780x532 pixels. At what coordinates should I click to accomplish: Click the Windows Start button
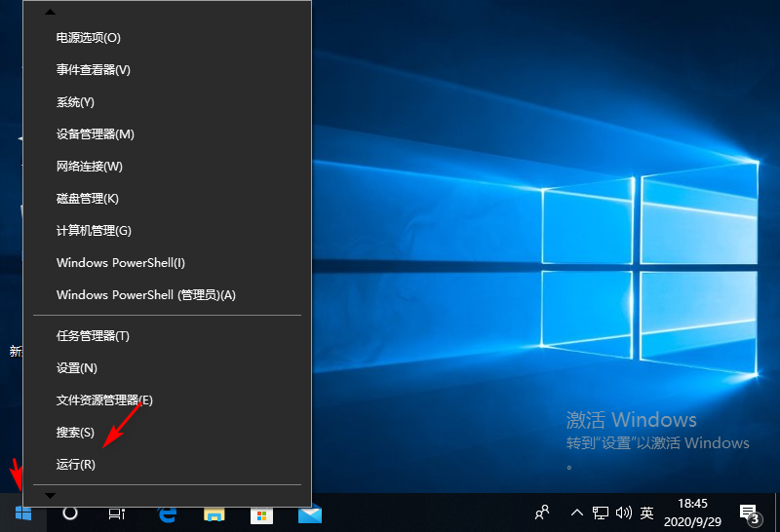pyautogui.click(x=23, y=513)
